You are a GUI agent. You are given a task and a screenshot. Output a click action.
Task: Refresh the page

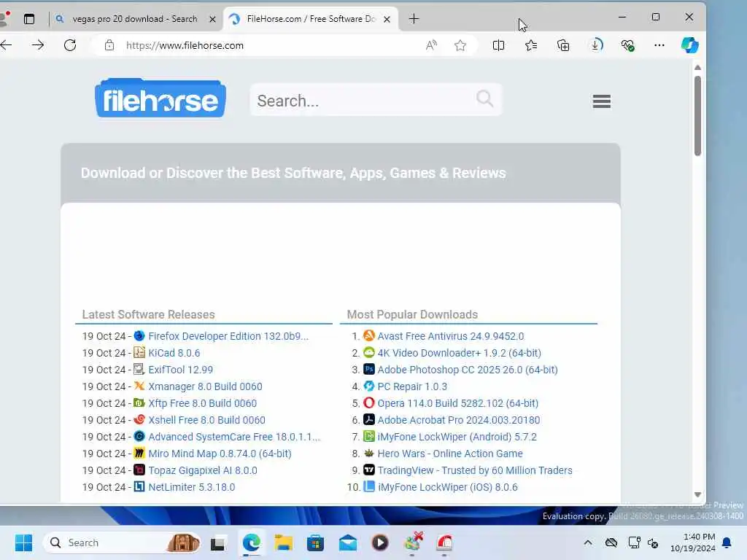[70, 45]
